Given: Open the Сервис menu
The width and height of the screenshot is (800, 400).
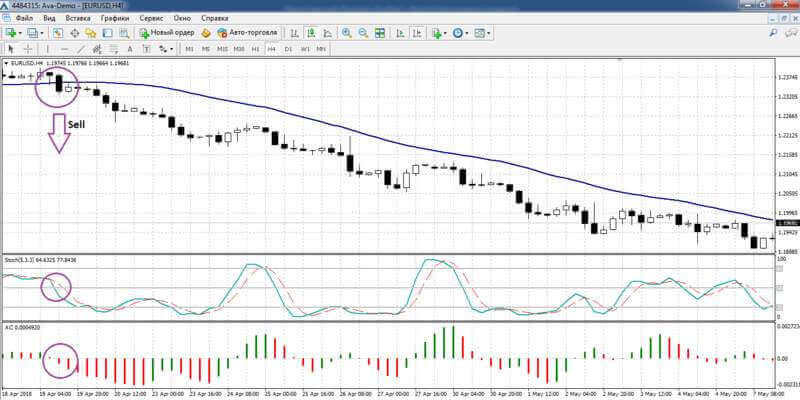Looking at the screenshot, I should tap(151, 18).
